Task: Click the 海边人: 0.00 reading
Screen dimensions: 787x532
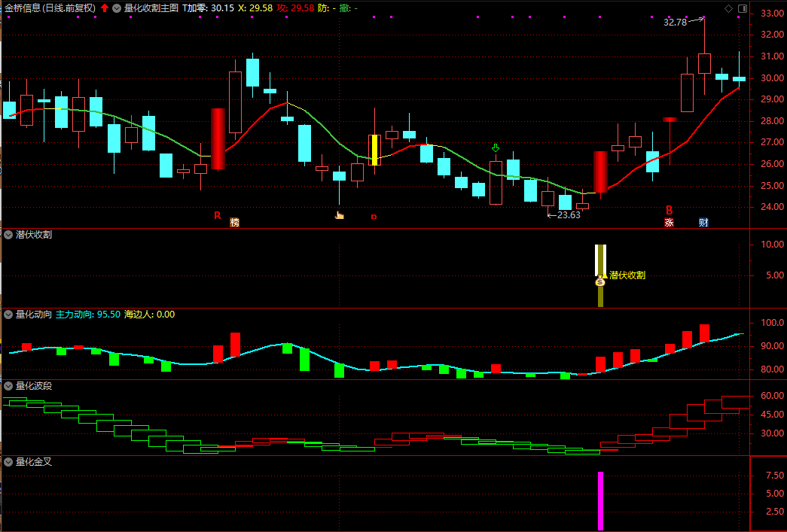Action: click(x=150, y=315)
